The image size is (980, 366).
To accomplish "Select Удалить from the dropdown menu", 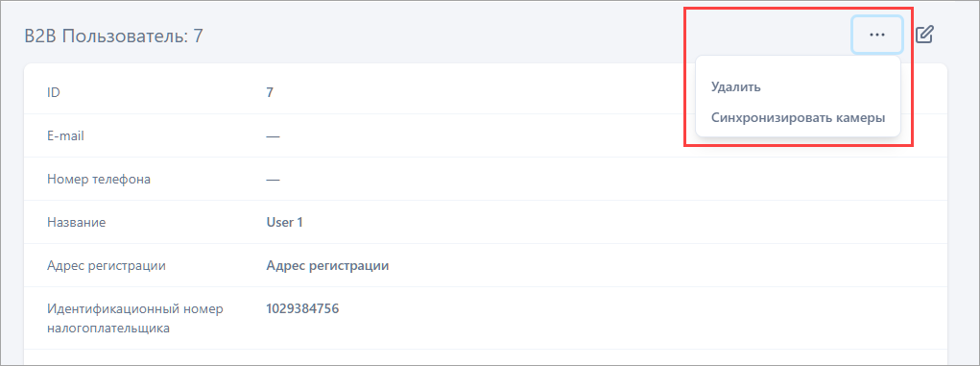I will pos(735,87).
